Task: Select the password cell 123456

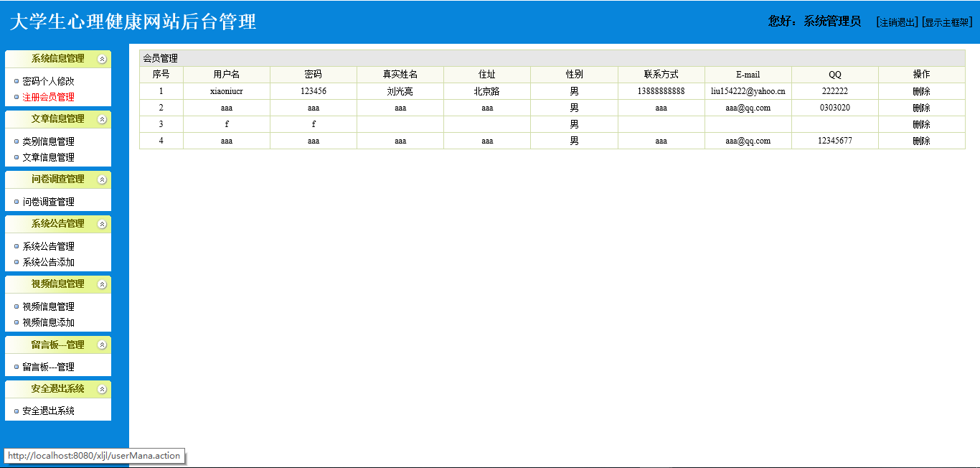Action: [314, 91]
